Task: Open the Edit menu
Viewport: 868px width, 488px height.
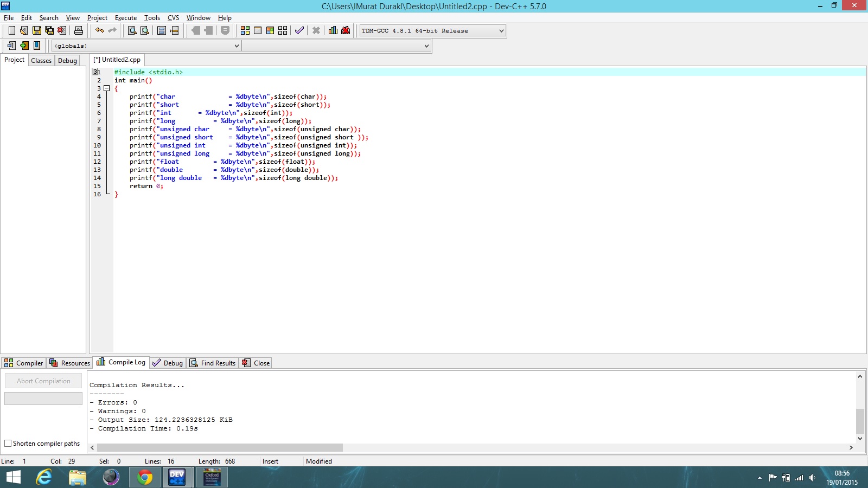Action: pyautogui.click(x=27, y=18)
